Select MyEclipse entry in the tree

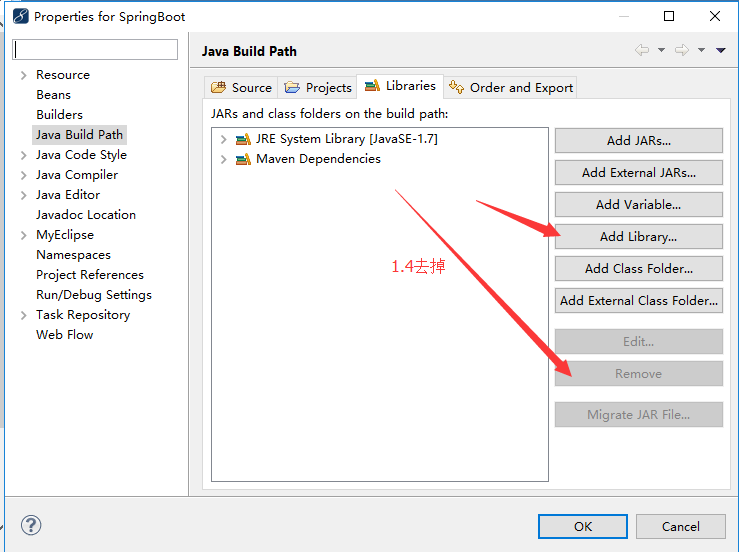pyautogui.click(x=65, y=235)
